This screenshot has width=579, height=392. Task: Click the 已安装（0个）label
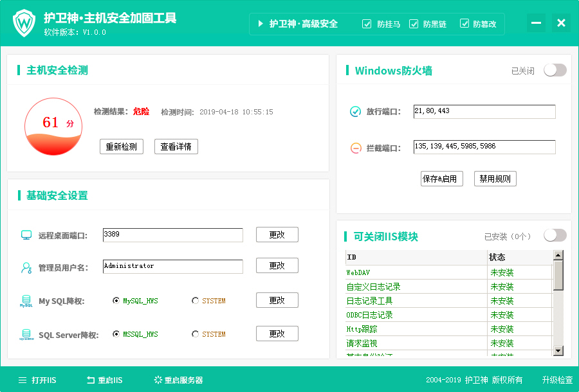click(508, 236)
